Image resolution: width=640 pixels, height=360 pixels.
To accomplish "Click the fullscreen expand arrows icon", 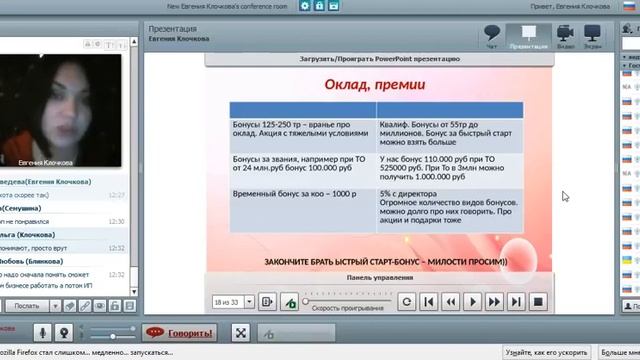I will point(241,333).
